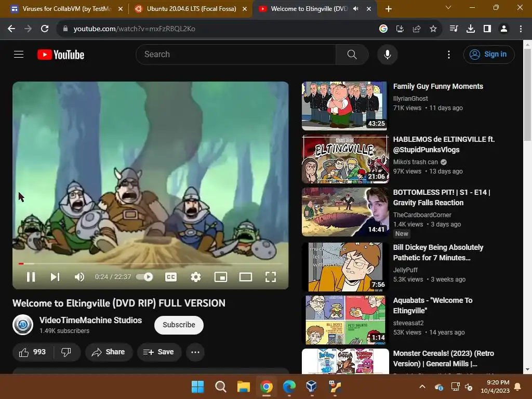Open the Windows Start menu

(x=198, y=387)
